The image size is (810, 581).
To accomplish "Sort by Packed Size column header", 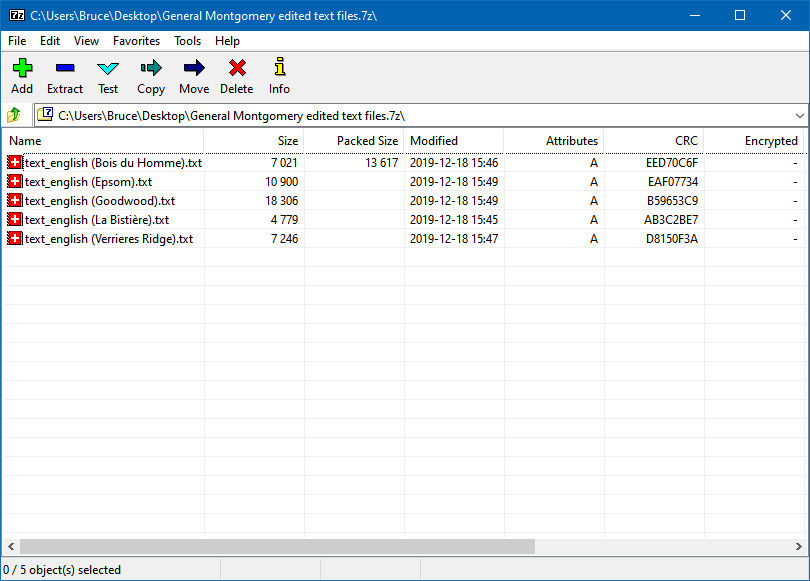I will coord(367,141).
